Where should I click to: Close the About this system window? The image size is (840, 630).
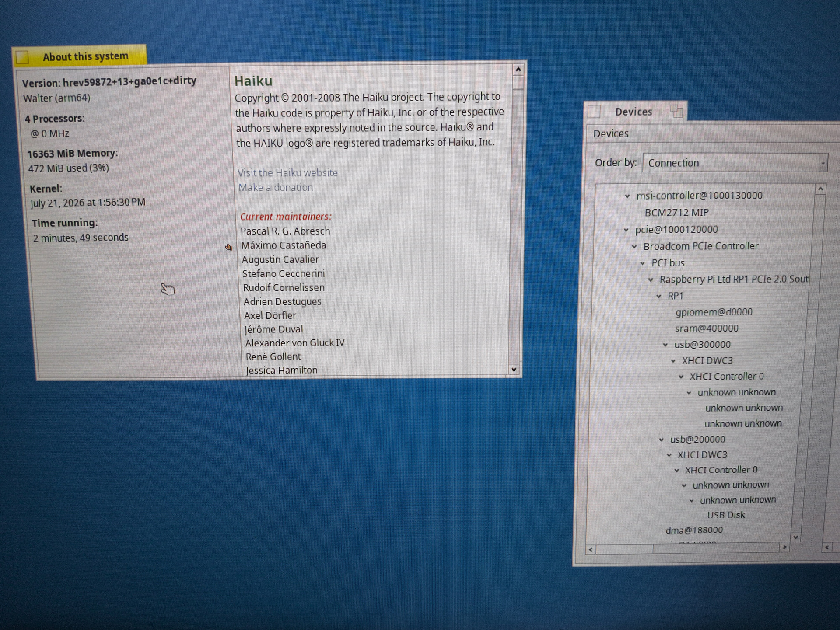(22, 57)
